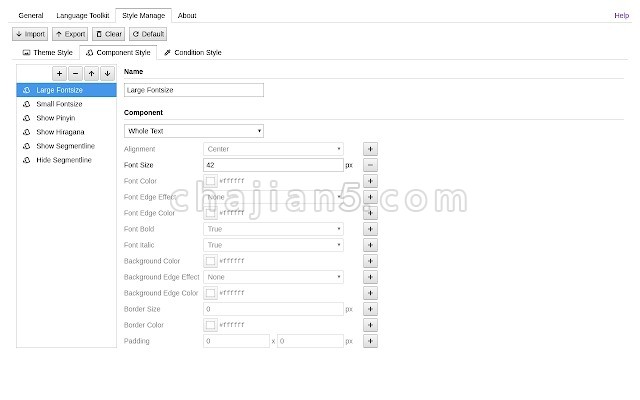Open the Font Italic True dropdown
This screenshot has width=640, height=400.
[273, 245]
